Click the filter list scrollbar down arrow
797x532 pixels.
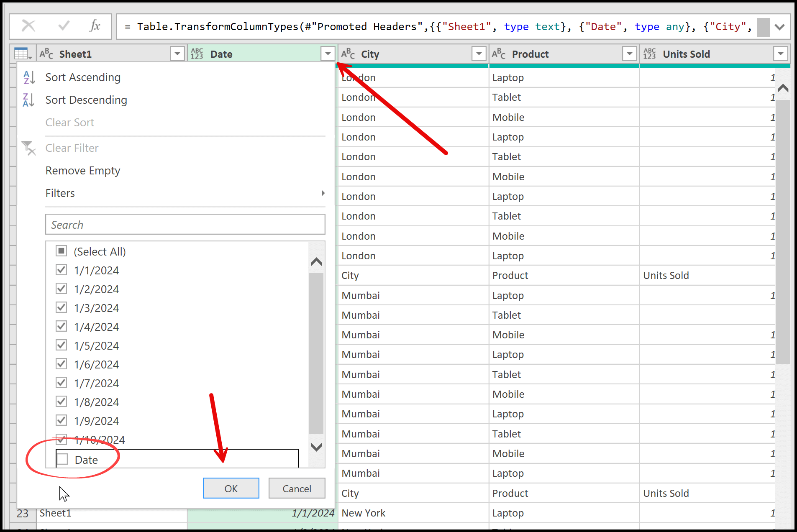point(316,448)
